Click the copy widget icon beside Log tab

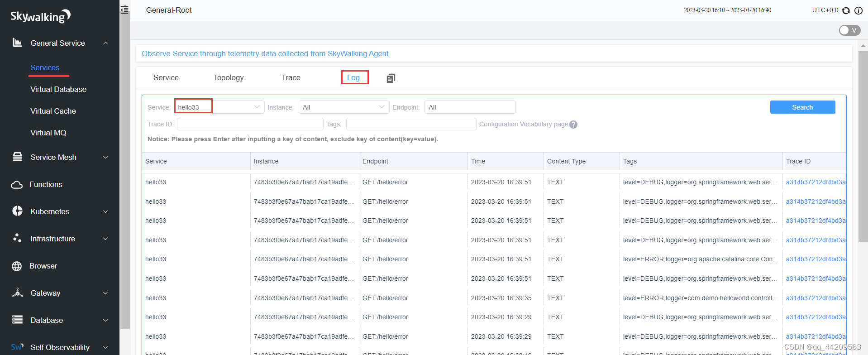click(x=391, y=78)
